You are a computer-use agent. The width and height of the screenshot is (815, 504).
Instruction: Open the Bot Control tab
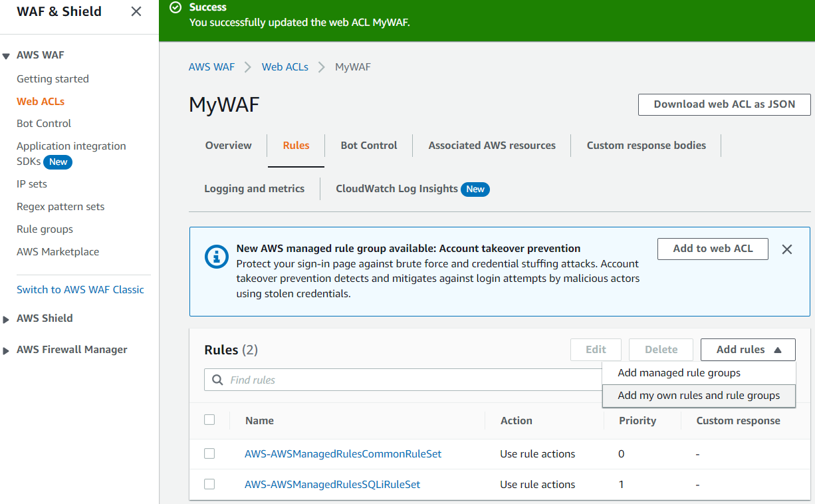click(x=369, y=146)
